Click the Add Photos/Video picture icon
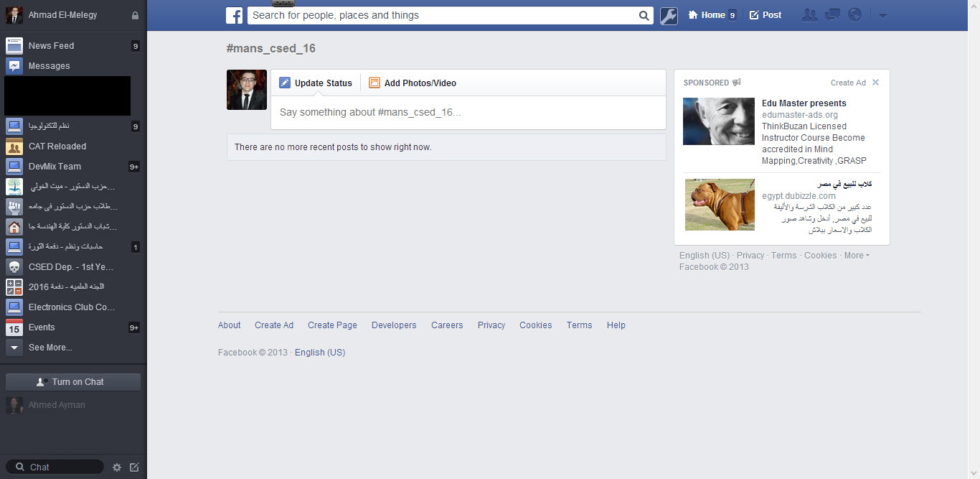Viewport: 980px width, 479px height. [x=374, y=83]
